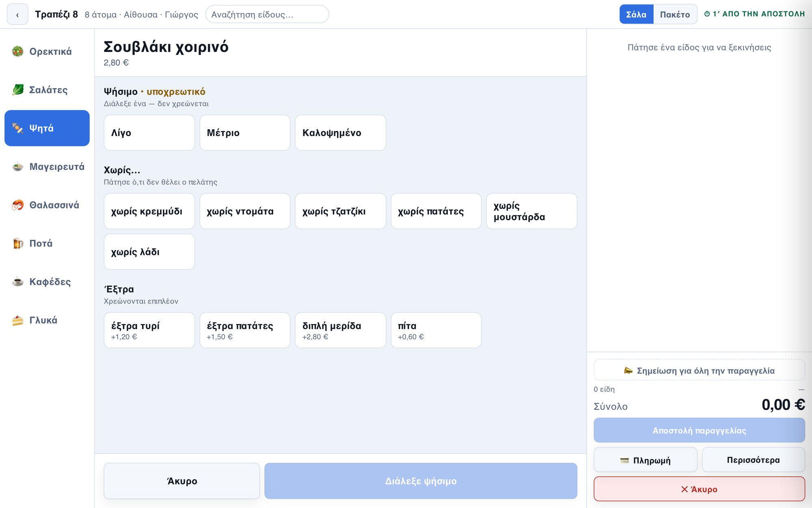
Task: Choose Λίγο cooking level
Action: (x=149, y=133)
